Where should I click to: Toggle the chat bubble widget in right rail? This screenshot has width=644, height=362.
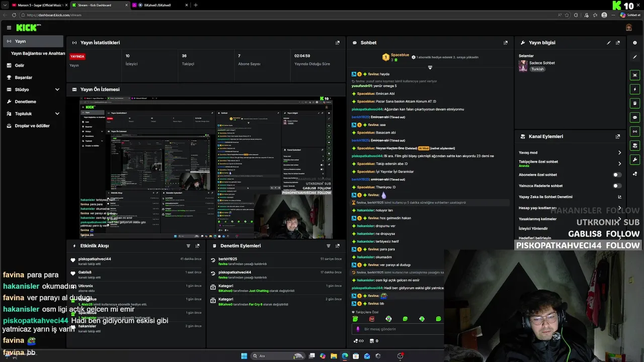pyautogui.click(x=635, y=117)
